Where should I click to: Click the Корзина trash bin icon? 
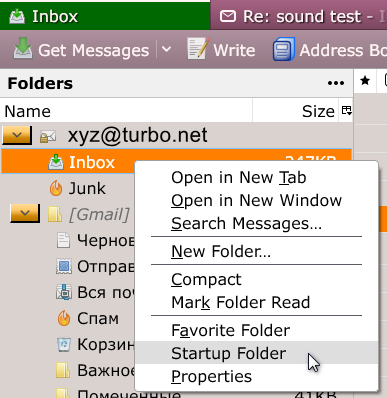click(x=64, y=344)
